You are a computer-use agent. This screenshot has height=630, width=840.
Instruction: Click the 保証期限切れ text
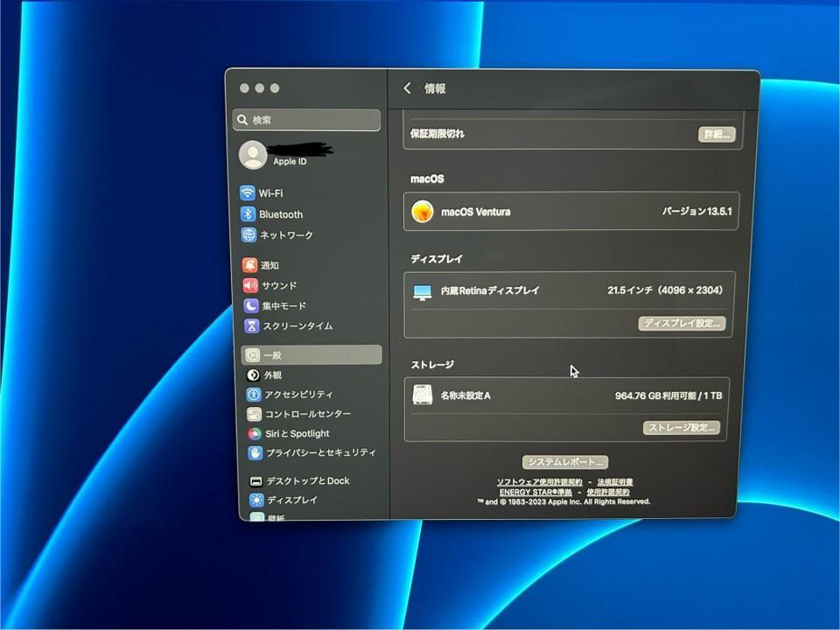[x=437, y=134]
